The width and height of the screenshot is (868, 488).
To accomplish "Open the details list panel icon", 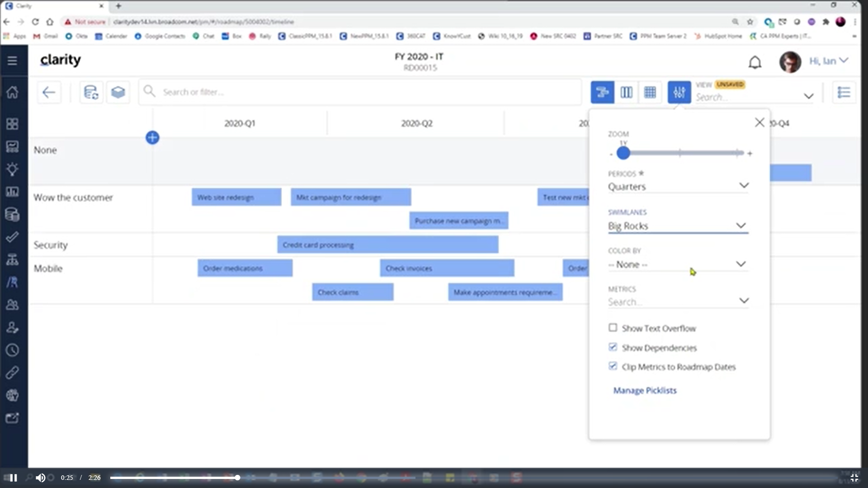I will [844, 92].
